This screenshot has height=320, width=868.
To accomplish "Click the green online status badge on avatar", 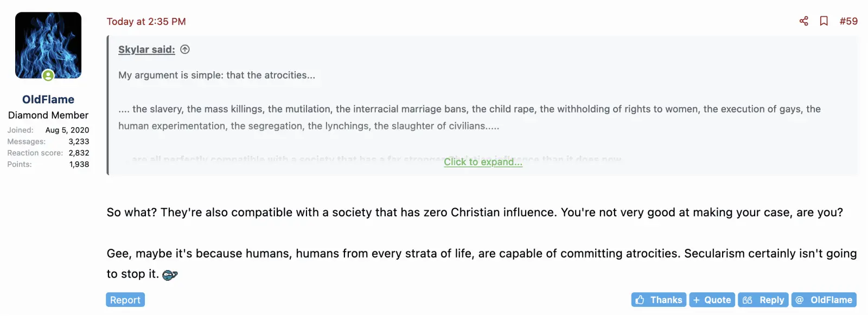I will pyautogui.click(x=48, y=76).
